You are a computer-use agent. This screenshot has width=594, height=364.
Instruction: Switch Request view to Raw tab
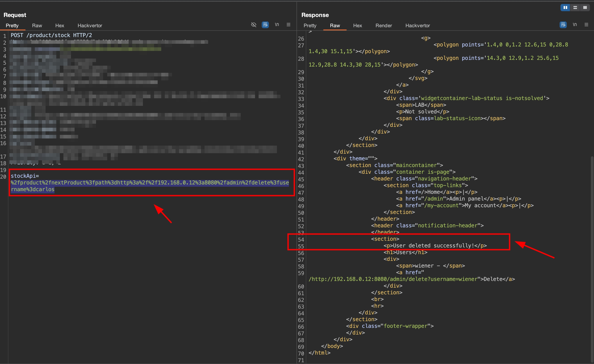37,25
